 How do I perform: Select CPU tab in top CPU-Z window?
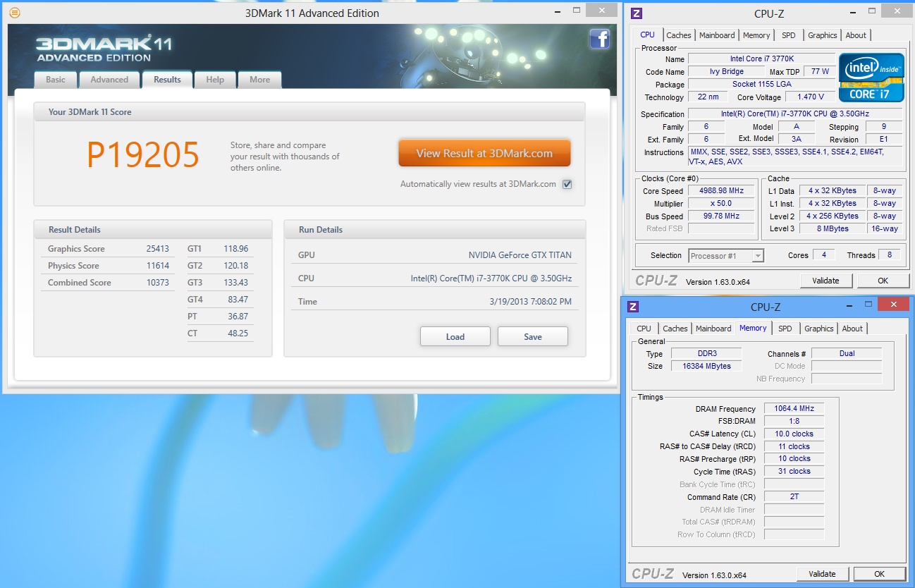pyautogui.click(x=647, y=35)
